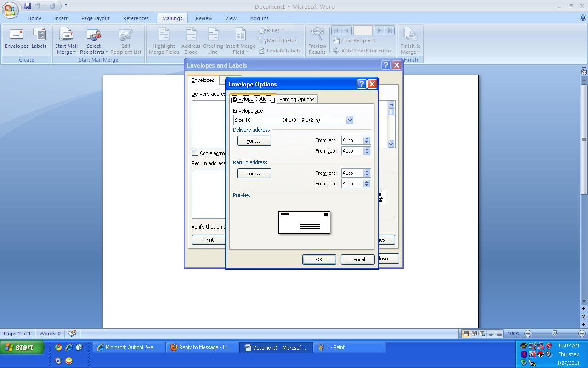Open the Insert Merge Field dropdown

[240, 41]
